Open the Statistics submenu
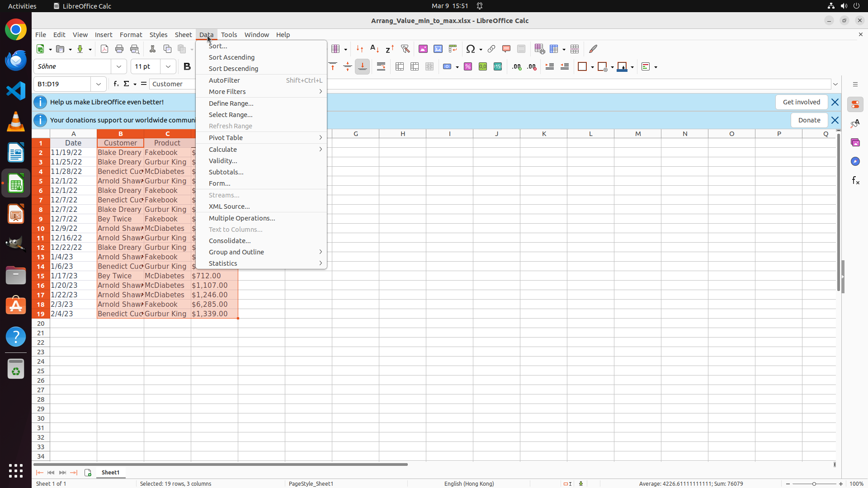 click(261, 263)
